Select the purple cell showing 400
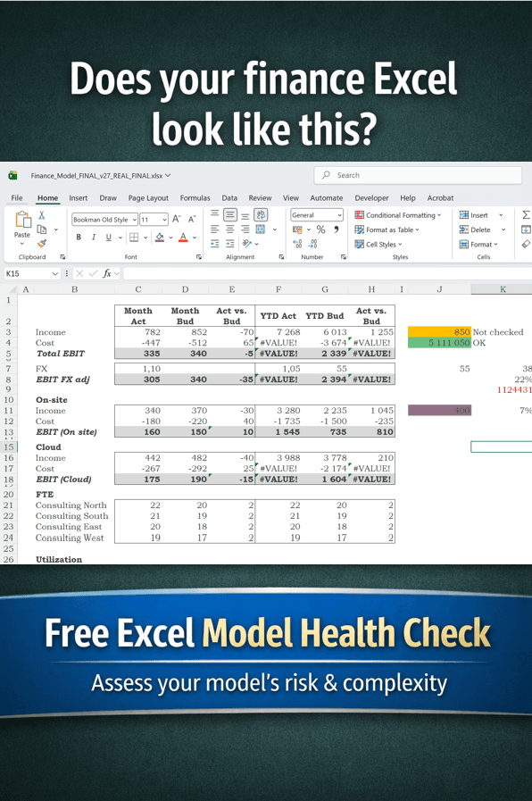The width and height of the screenshot is (532, 801). pos(439,410)
